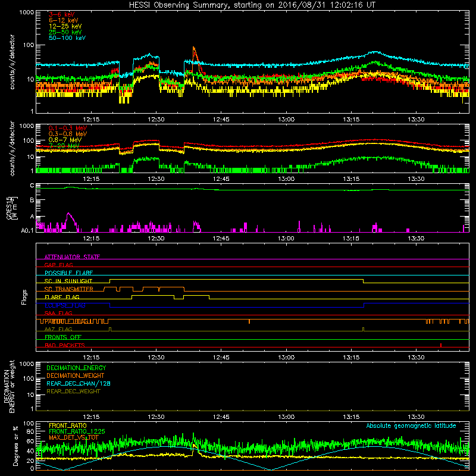Select the GAP FLAG label
The width and height of the screenshot is (476, 476).
point(58,265)
